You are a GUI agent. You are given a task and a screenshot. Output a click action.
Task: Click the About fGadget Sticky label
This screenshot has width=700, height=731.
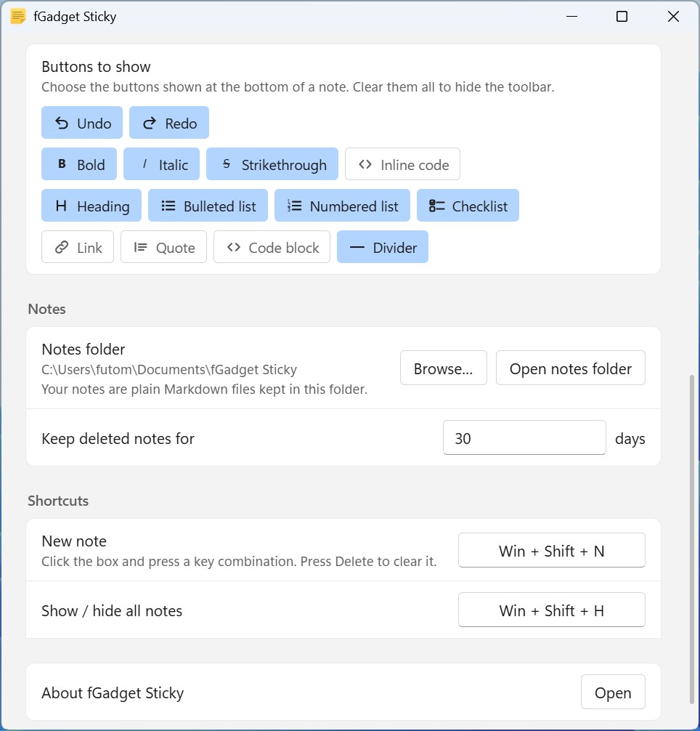[x=113, y=692]
